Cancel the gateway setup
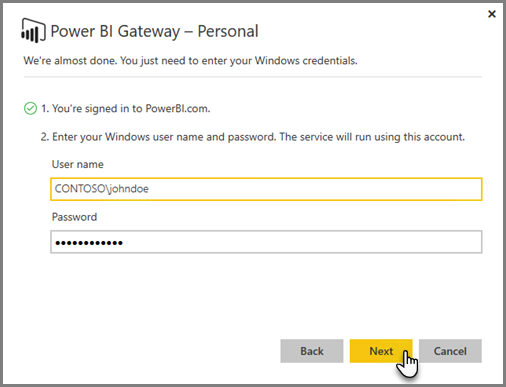This screenshot has width=506, height=387. point(450,351)
